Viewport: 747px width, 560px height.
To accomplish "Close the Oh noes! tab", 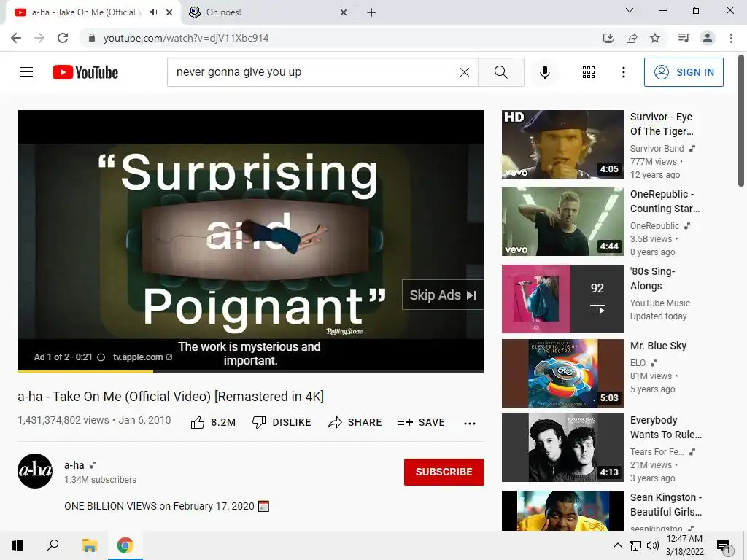I will pyautogui.click(x=344, y=12).
